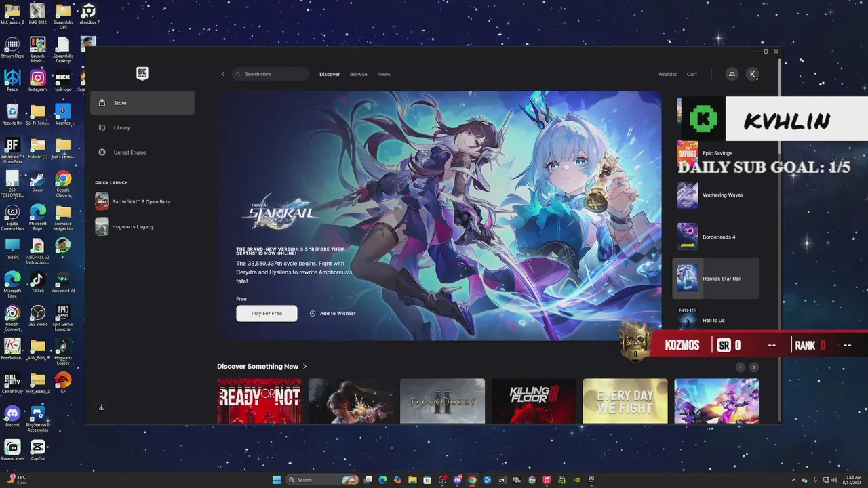Open Epic Games Launcher desktop shortcut
This screenshot has height=488, width=868.
pos(63,318)
